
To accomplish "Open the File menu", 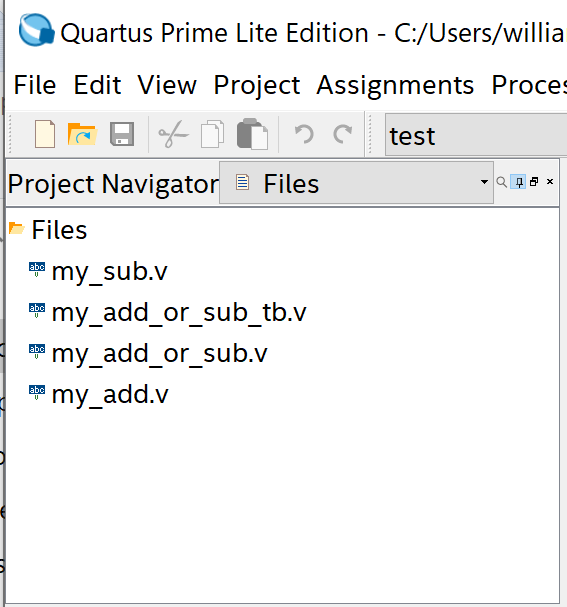I will [x=35, y=85].
